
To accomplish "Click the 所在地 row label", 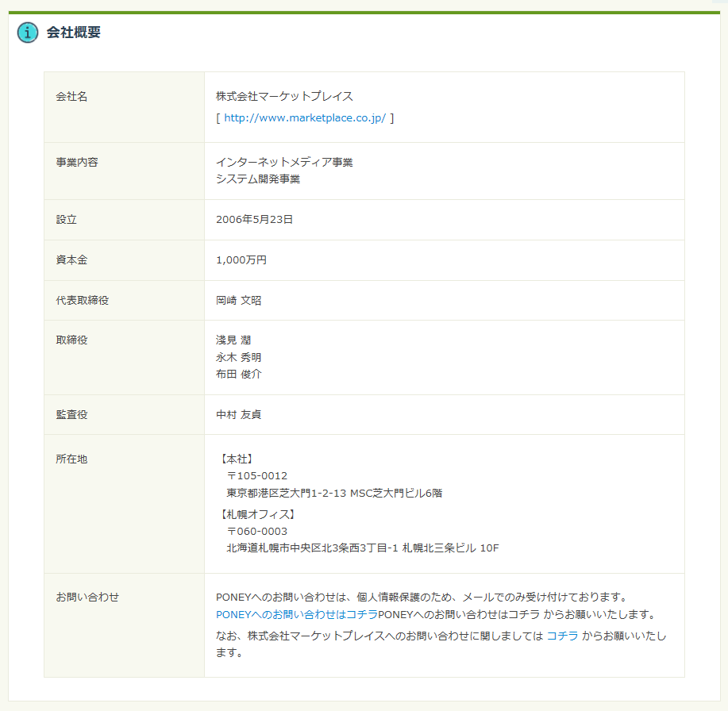I will 71,459.
